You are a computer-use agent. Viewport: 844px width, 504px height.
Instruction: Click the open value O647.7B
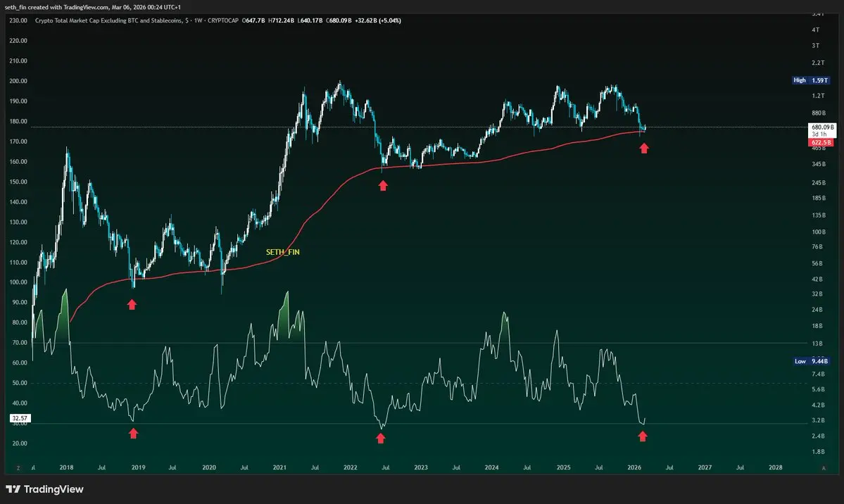click(x=253, y=20)
